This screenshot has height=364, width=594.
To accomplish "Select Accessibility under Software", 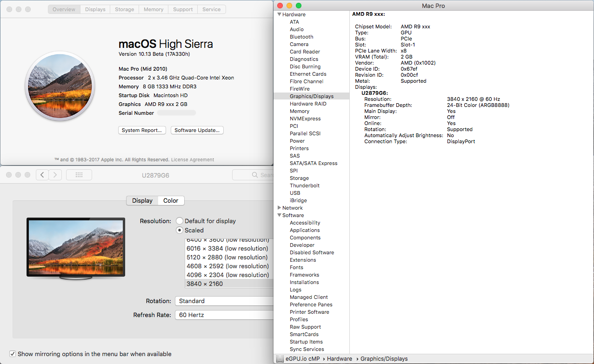I will [x=305, y=223].
